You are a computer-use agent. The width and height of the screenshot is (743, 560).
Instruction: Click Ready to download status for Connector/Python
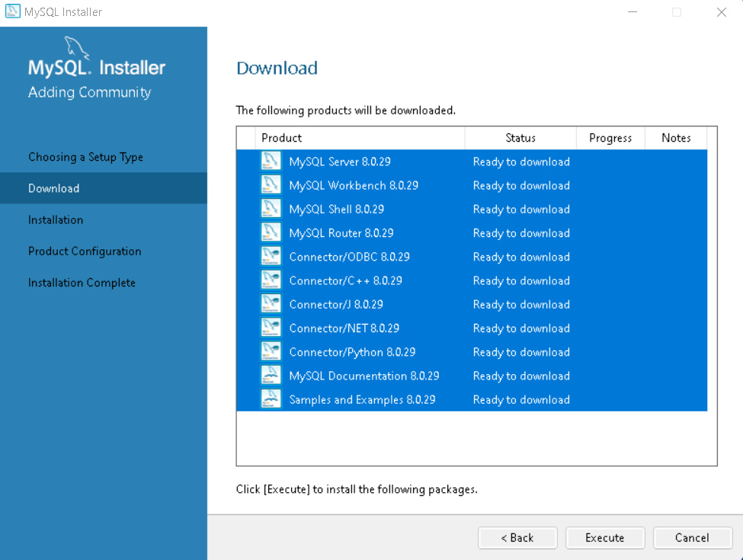(x=521, y=352)
